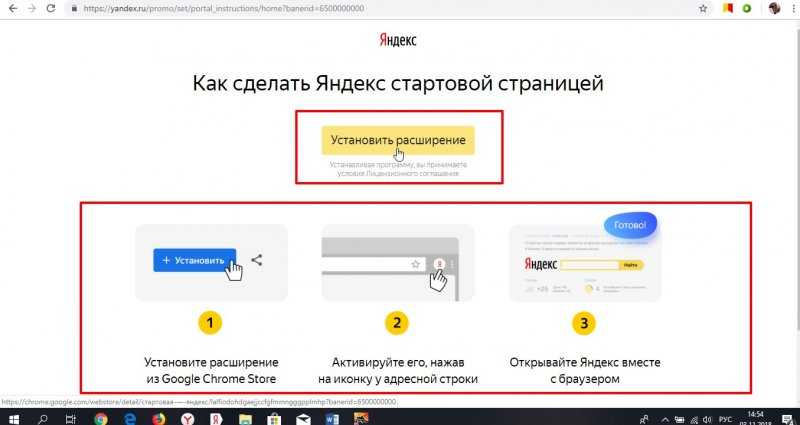Click text Открывайте Яндекс вместе с браузером
This screenshot has width=800, height=425.
(585, 371)
